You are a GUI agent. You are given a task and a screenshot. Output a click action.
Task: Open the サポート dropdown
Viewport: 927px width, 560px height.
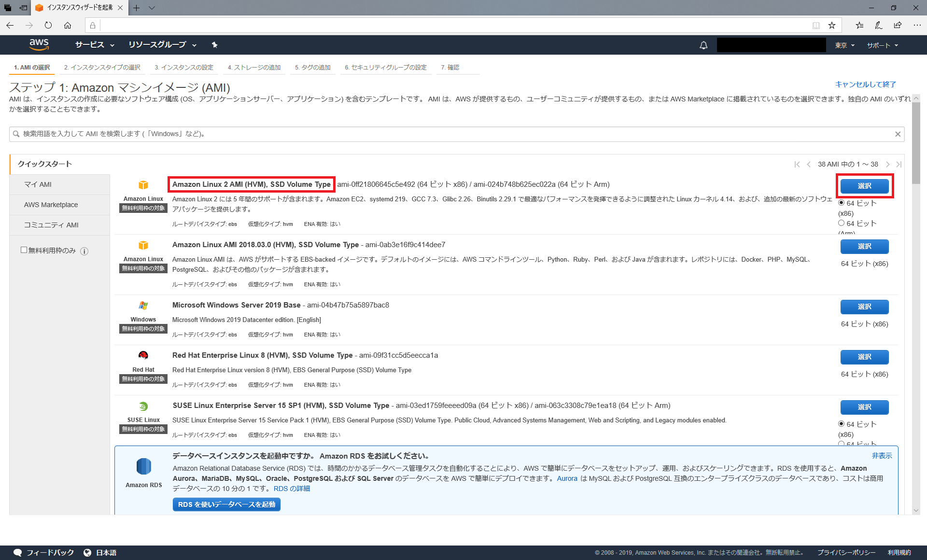coord(882,45)
